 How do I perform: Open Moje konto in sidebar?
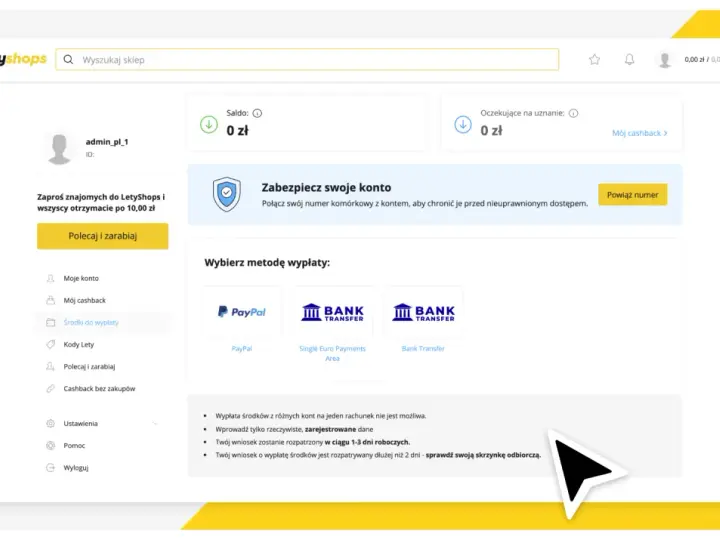tap(81, 278)
